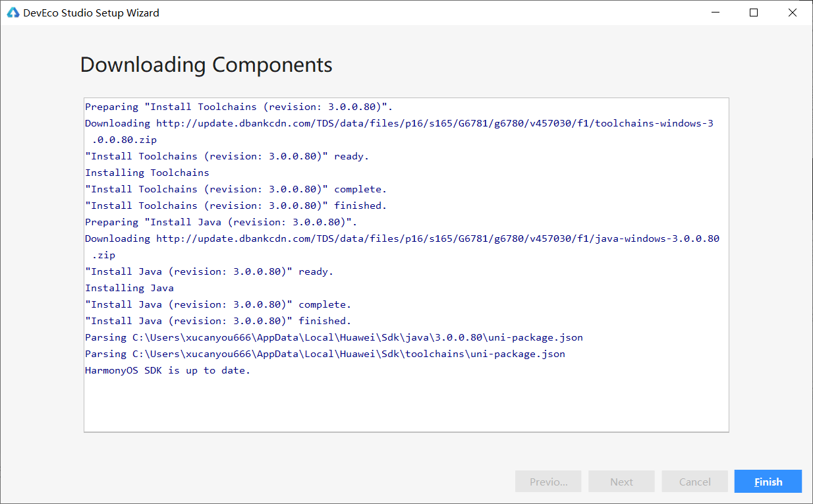
Task: Click the disabled Next button
Action: coord(621,482)
